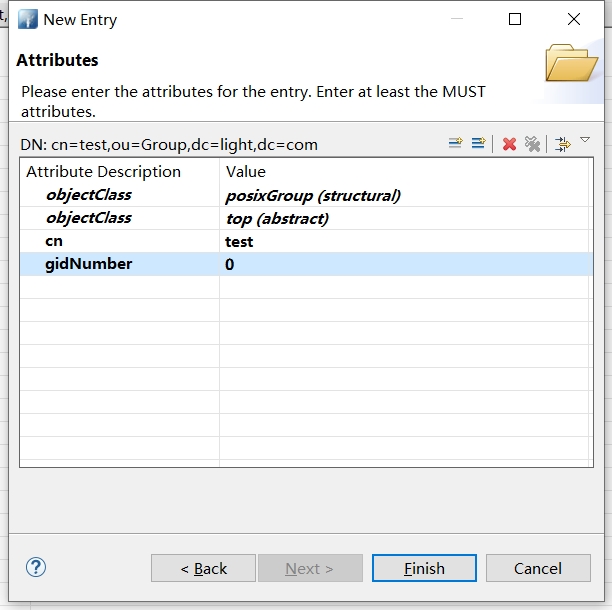This screenshot has height=610, width=612.
Task: Click the gidNumber value cell showing 0
Action: [x=230, y=265]
